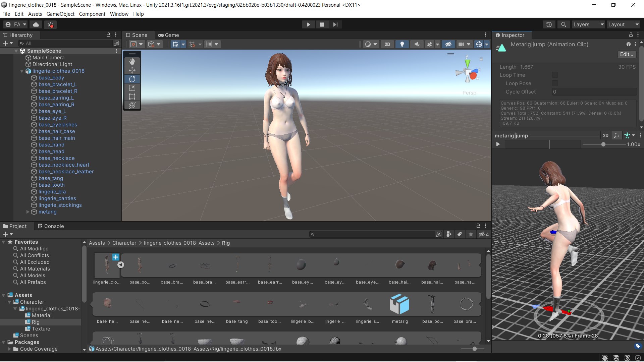Mute the Scene view audio

(x=417, y=44)
